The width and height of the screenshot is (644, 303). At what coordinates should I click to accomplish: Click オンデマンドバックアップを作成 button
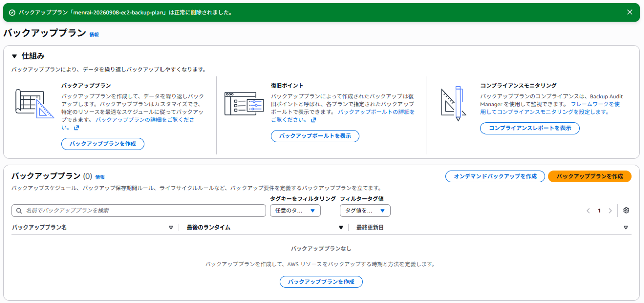(495, 176)
